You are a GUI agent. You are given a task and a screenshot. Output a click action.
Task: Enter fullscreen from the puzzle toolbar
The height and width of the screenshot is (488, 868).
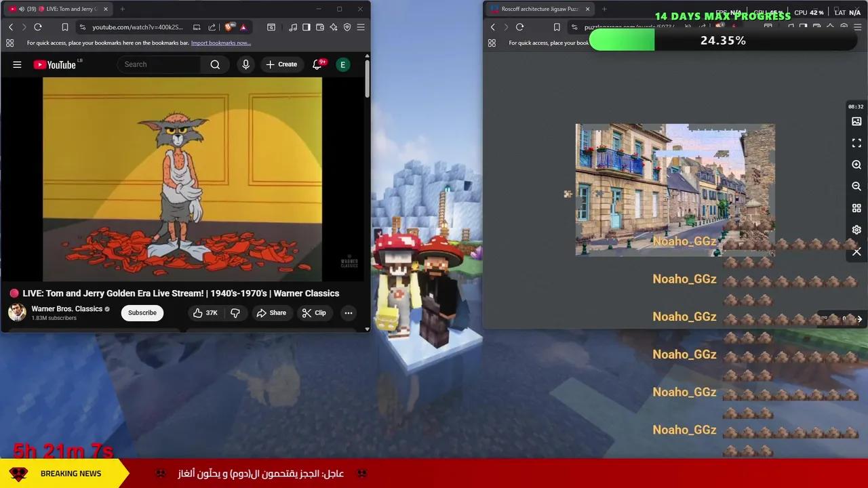[x=856, y=143]
